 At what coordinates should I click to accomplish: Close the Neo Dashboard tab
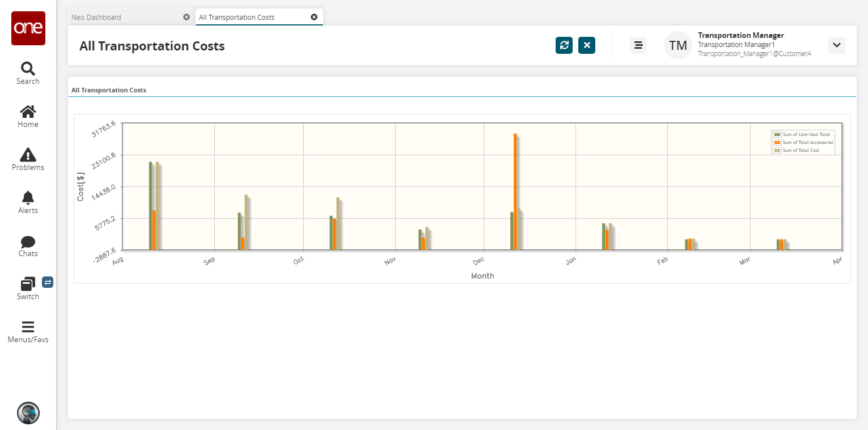pyautogui.click(x=187, y=17)
